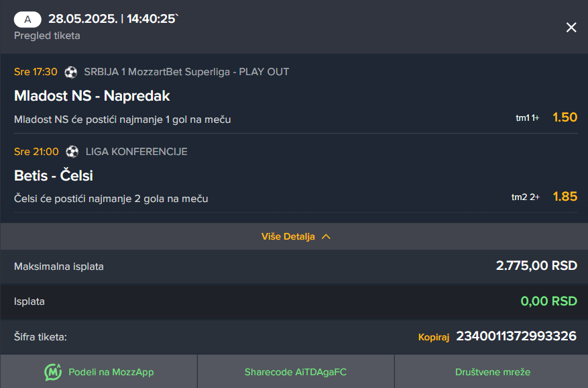Click the soccer ball icon beside LIGA KONFERENCIJE
Viewport: 588px width, 388px height.
72,152
